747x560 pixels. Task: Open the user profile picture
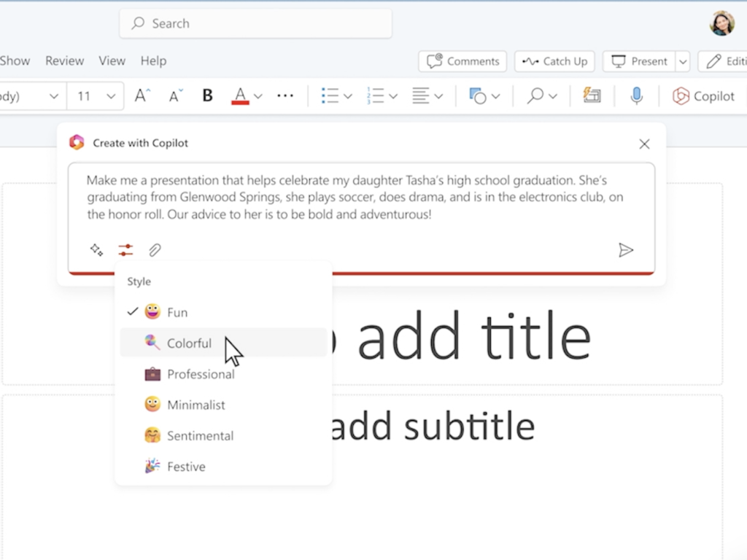pos(721,23)
